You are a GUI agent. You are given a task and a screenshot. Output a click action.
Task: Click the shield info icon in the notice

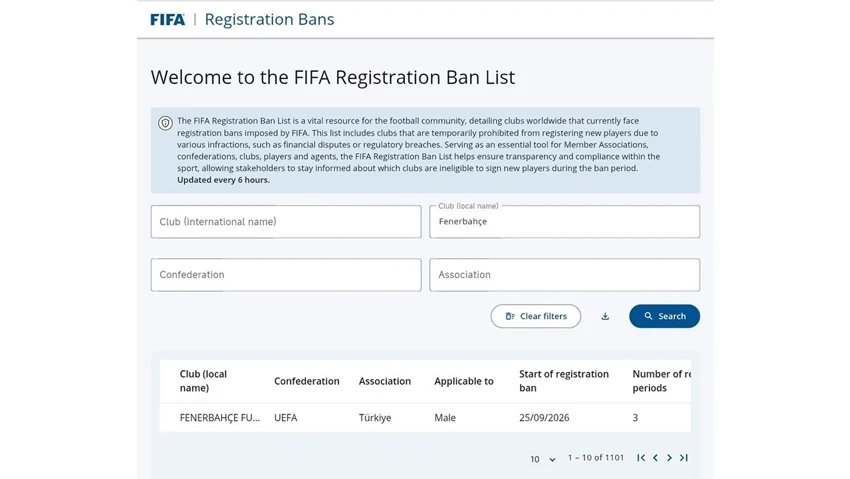tap(165, 123)
